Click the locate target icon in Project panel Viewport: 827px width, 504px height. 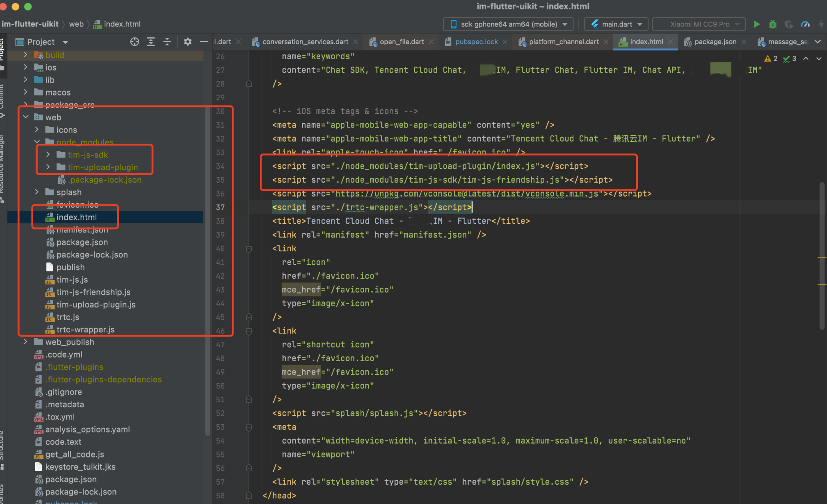coord(135,42)
